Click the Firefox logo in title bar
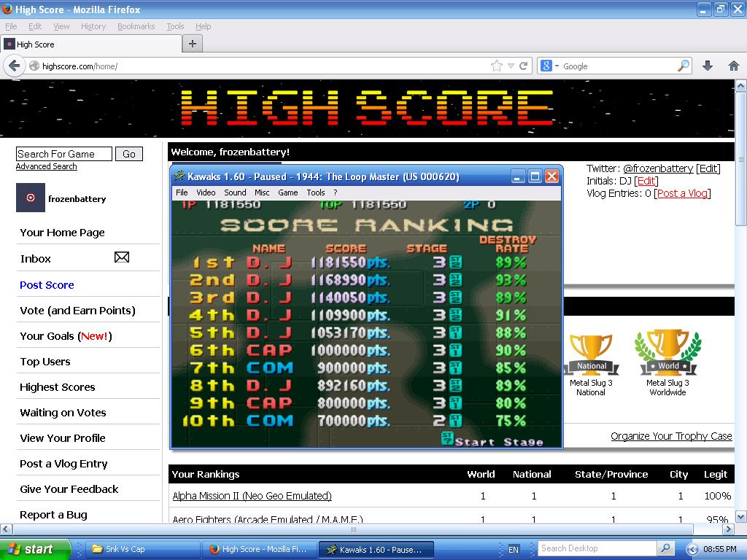Viewport: 747px width, 560px height. pyautogui.click(x=7, y=9)
